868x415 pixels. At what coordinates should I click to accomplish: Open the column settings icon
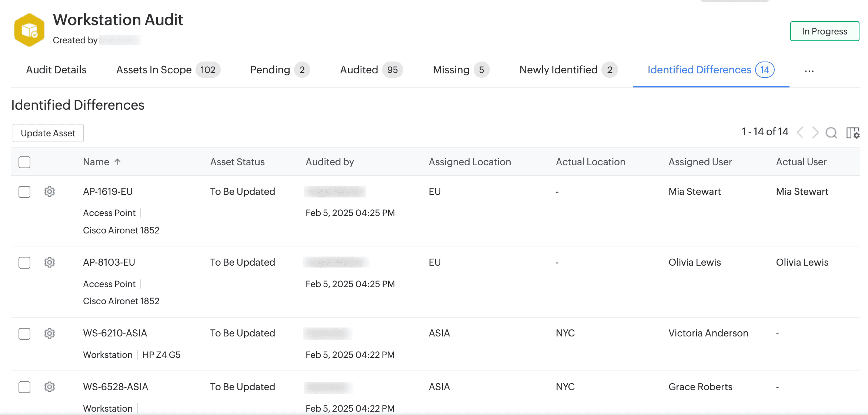[852, 133]
